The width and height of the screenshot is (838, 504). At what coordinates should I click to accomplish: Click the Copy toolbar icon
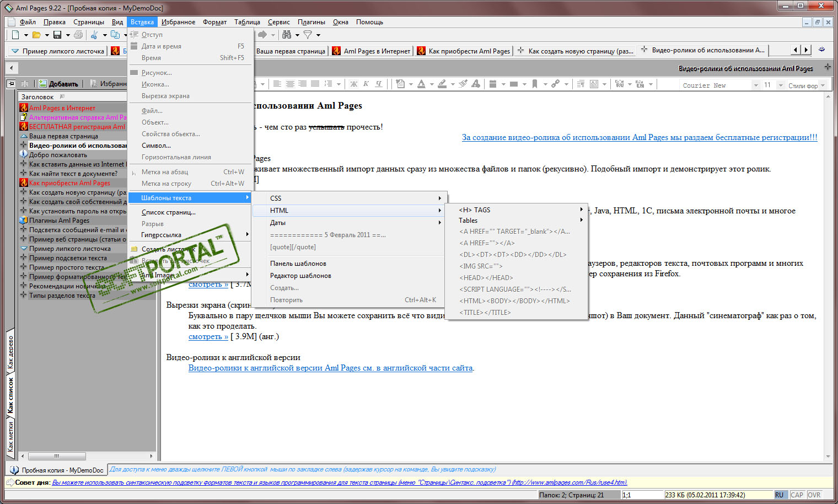click(115, 35)
